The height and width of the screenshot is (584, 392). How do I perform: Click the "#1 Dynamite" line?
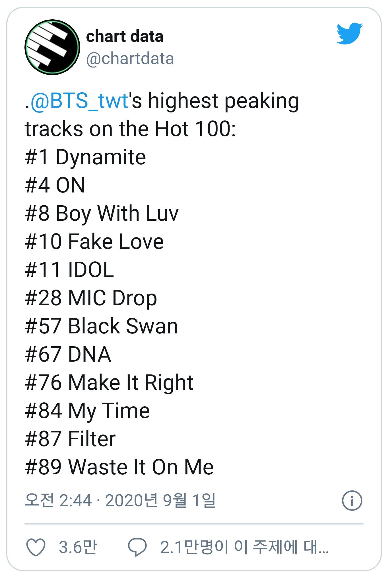click(x=85, y=157)
